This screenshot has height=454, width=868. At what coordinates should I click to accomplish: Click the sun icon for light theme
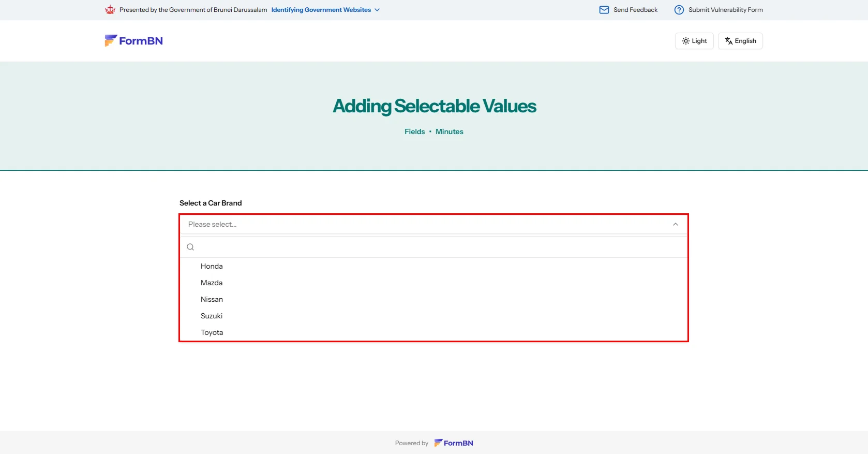click(x=685, y=41)
